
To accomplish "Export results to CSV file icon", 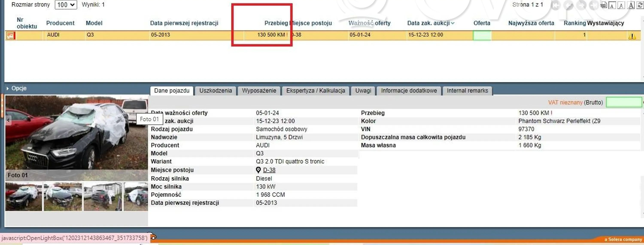I will coord(604,5).
